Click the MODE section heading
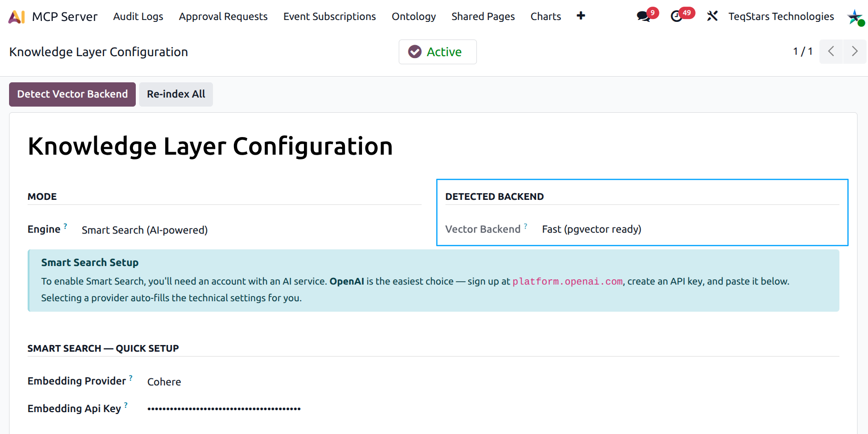Image resolution: width=868 pixels, height=434 pixels. (42, 197)
